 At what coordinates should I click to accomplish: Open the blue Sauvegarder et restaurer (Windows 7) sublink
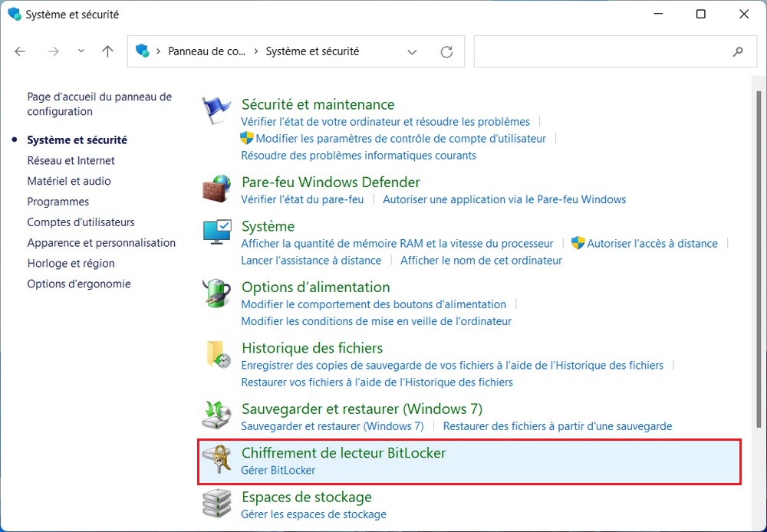pos(333,426)
